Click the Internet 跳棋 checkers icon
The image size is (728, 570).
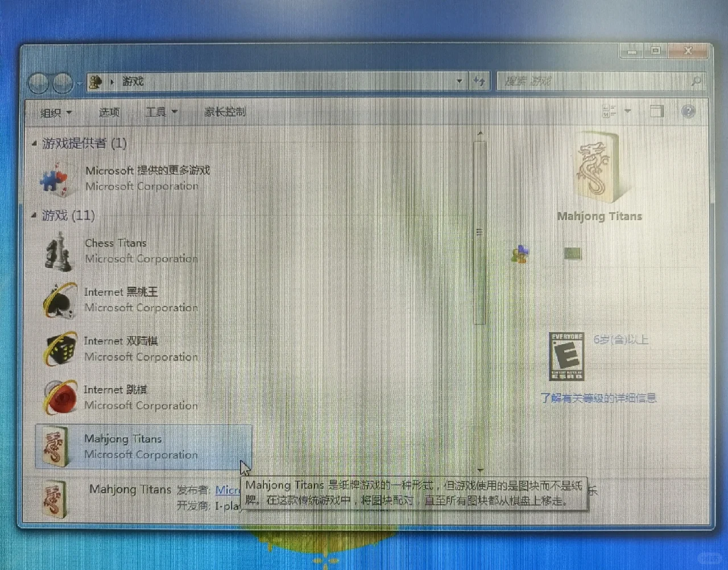coord(59,398)
